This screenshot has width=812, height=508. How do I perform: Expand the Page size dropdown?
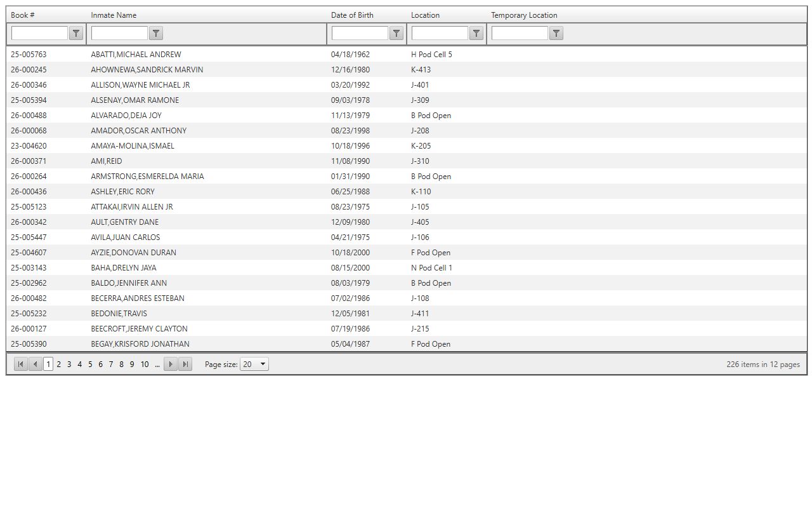254,364
